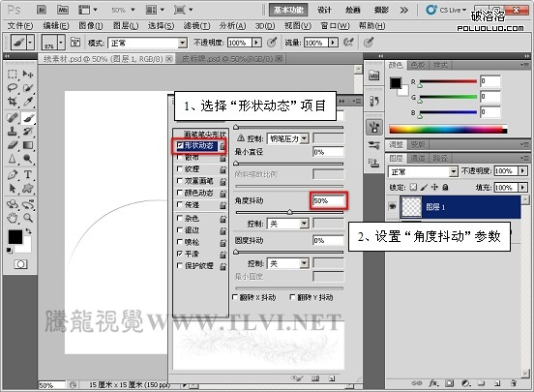Select the Rectangular Marquee tool
This screenshot has height=392, width=534.
click(x=13, y=74)
